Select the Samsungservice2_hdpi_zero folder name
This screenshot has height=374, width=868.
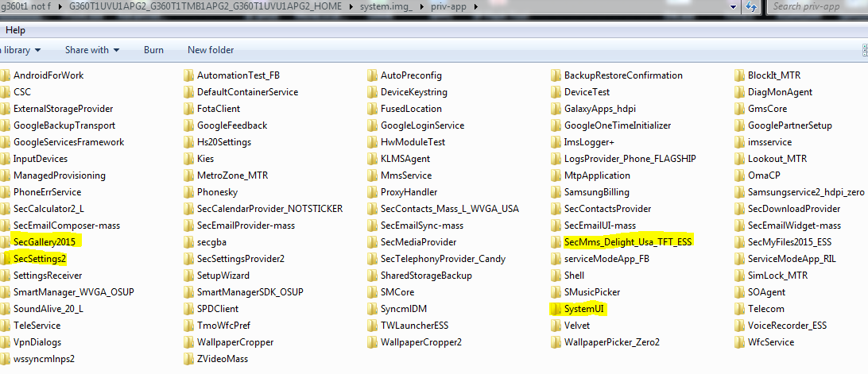click(x=806, y=192)
